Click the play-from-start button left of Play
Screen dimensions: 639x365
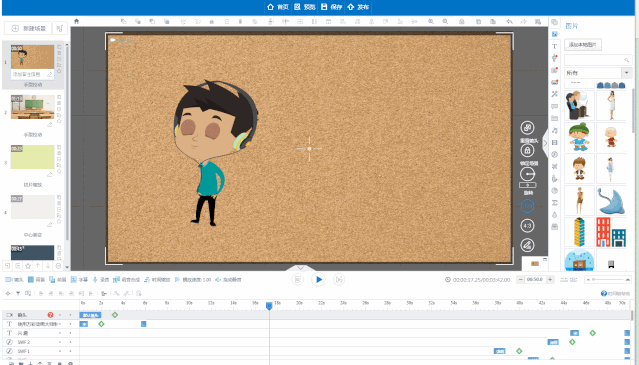click(x=297, y=279)
